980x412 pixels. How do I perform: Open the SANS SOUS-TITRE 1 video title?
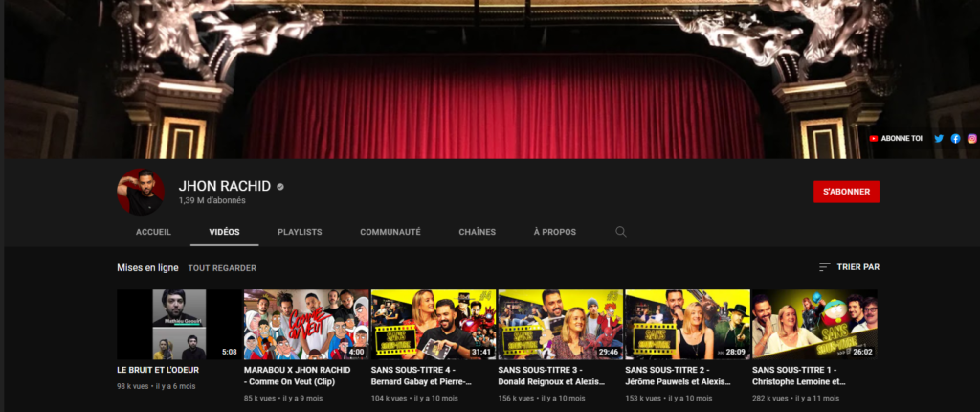click(799, 376)
